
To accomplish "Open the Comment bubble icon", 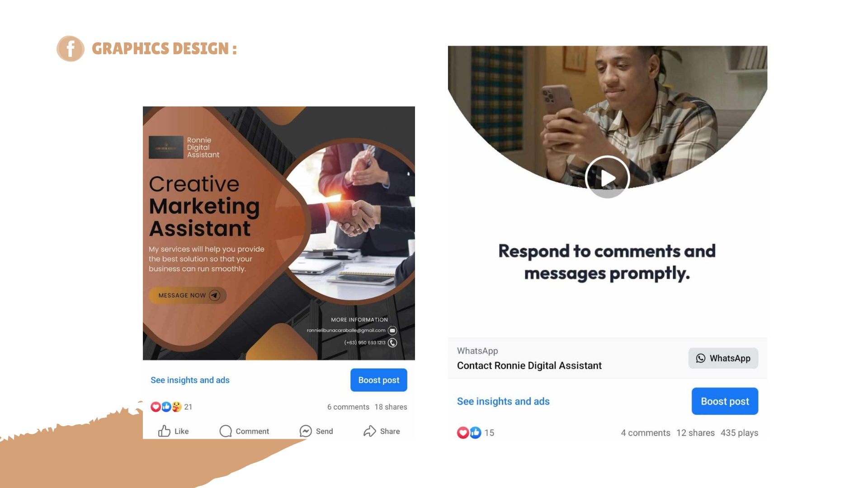I will point(226,431).
